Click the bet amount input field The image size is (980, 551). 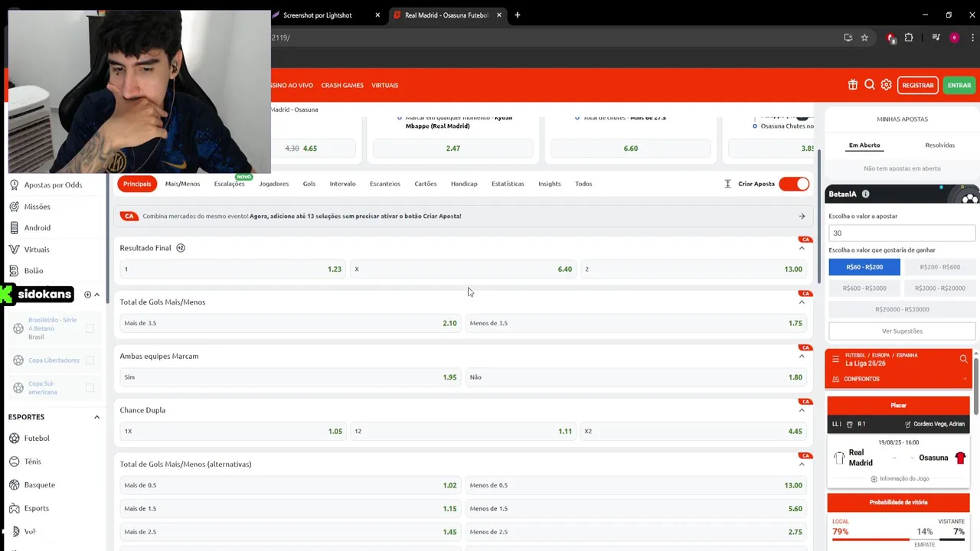(902, 233)
